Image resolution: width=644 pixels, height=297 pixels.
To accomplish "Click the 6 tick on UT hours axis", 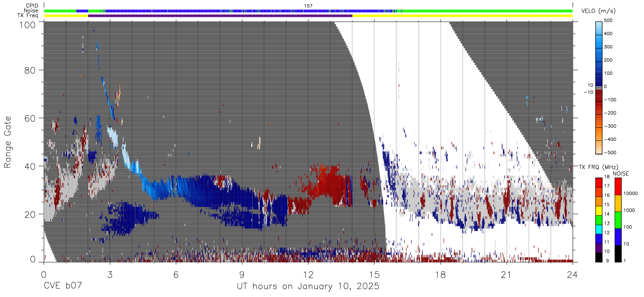I will pyautogui.click(x=176, y=274).
